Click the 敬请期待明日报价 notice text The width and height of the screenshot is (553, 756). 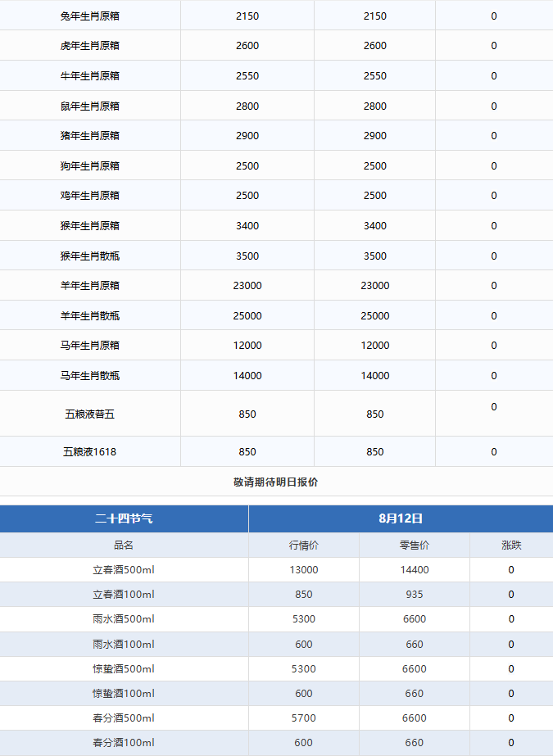[x=276, y=482]
